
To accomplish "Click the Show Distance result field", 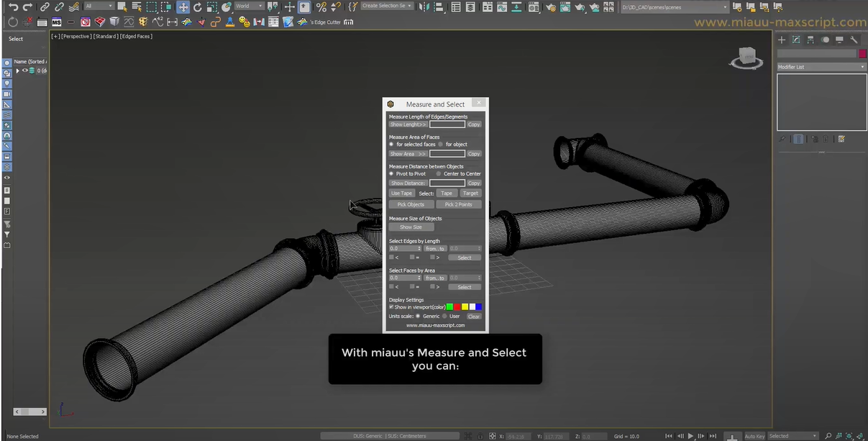I will 447,183.
